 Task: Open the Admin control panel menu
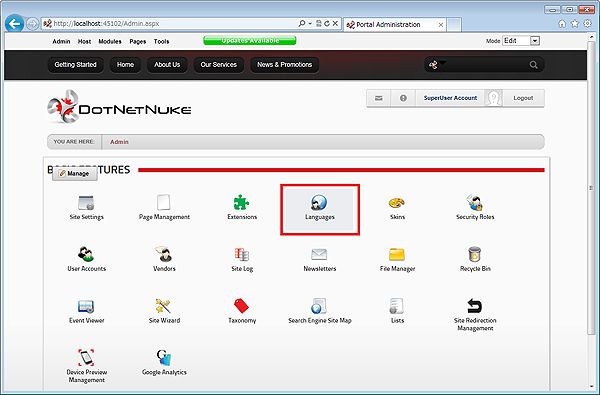click(x=61, y=41)
